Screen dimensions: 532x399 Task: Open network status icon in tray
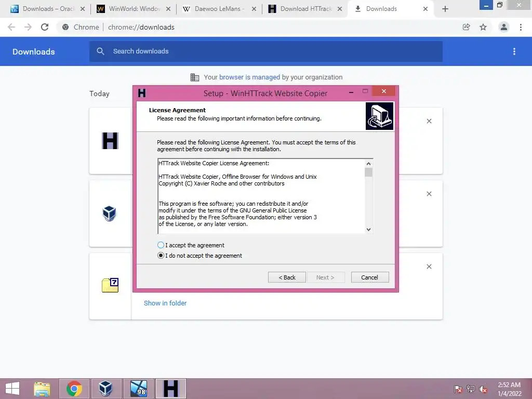471,389
